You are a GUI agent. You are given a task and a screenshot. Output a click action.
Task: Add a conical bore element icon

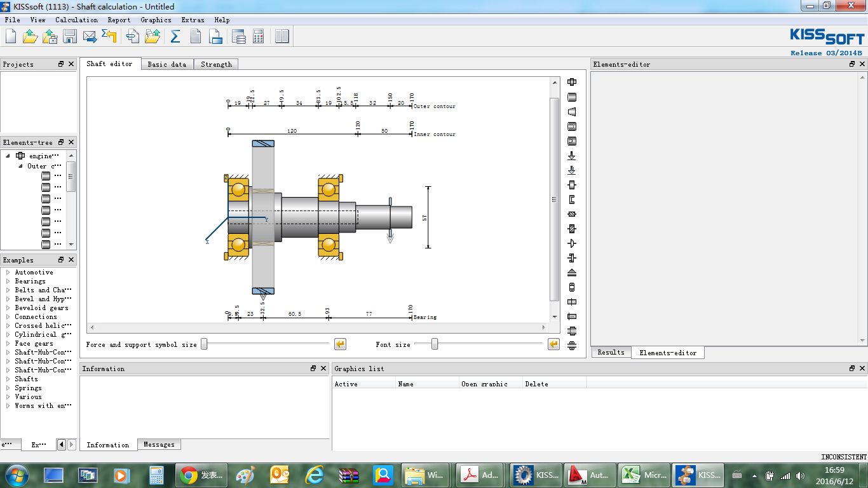tap(572, 141)
